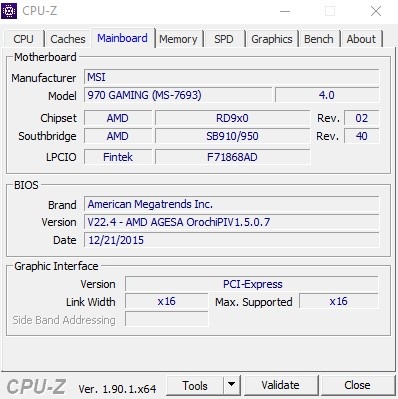Expand the Tools dropdown arrow
Screen dimensions: 398x399
click(x=231, y=386)
